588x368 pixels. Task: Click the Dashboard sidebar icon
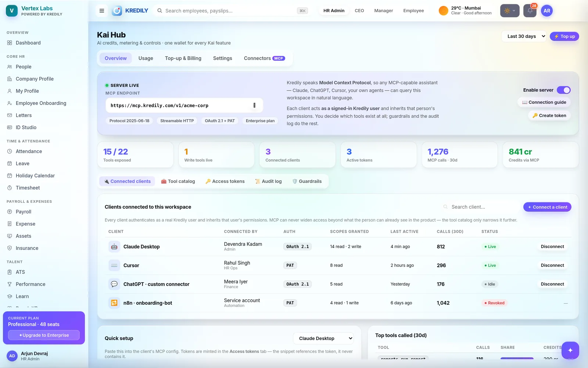tap(10, 43)
